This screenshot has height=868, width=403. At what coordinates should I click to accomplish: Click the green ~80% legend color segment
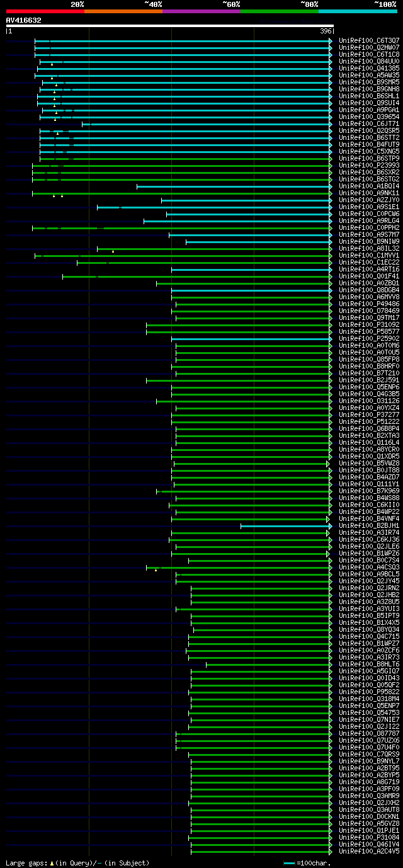tap(280, 11)
